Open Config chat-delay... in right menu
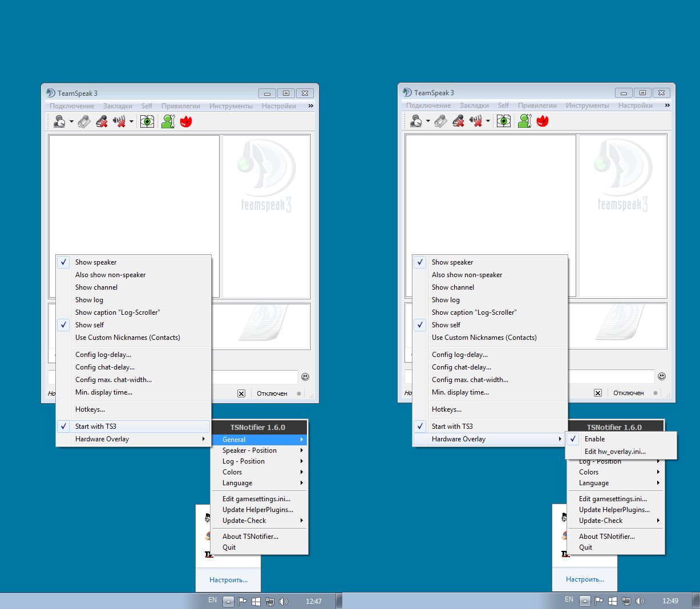700x609 pixels. click(490, 367)
